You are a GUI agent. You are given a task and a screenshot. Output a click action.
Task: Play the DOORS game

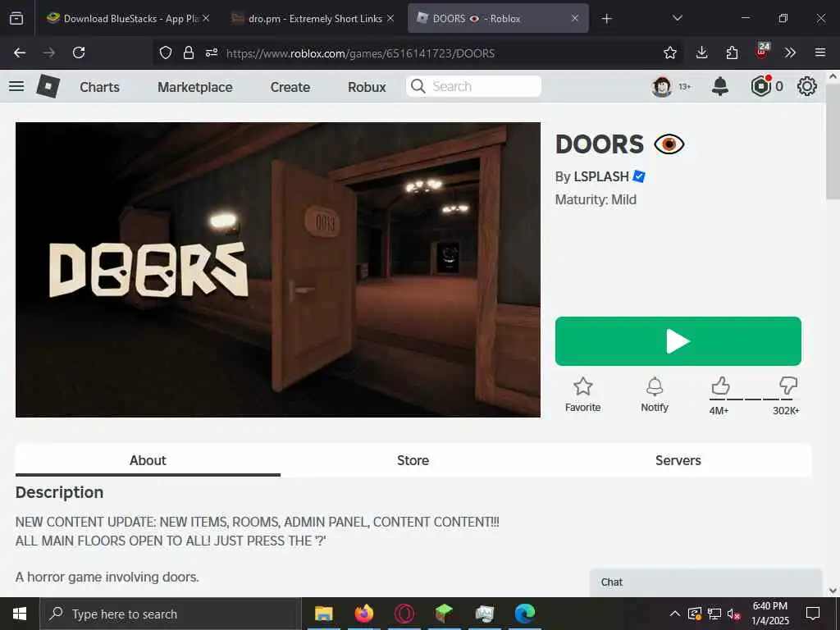click(x=678, y=341)
